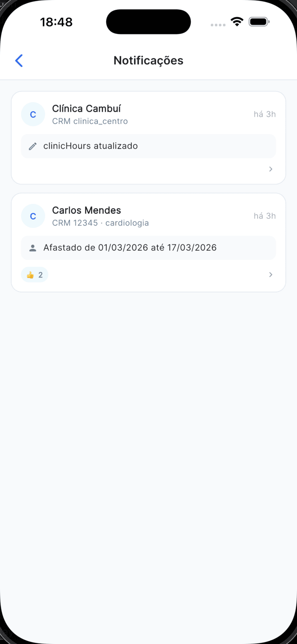This screenshot has width=297, height=644.
Task: Open Clínica Cambuí profile by clicking its name
Action: [86, 108]
